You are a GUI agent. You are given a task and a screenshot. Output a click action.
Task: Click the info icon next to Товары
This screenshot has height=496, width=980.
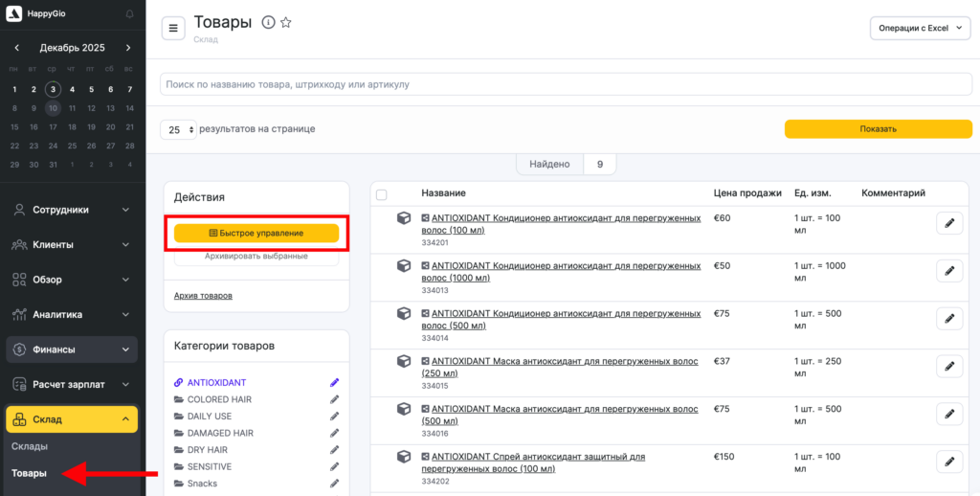268,23
